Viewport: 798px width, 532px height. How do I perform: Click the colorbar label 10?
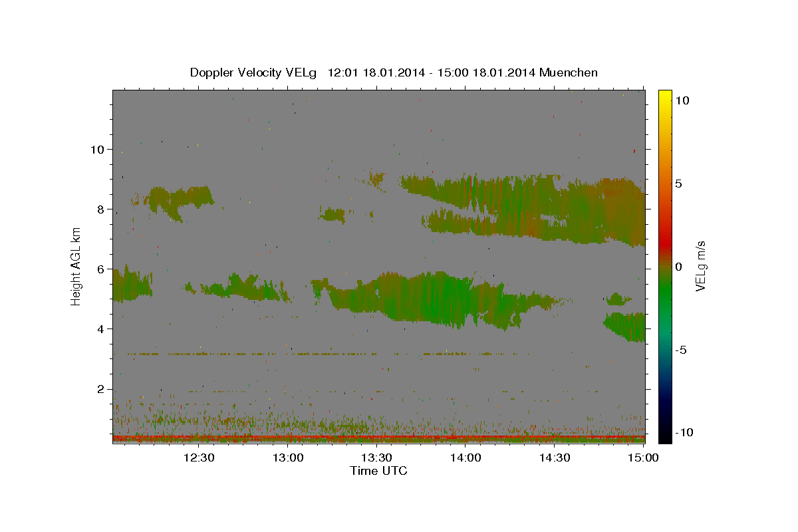tap(682, 100)
